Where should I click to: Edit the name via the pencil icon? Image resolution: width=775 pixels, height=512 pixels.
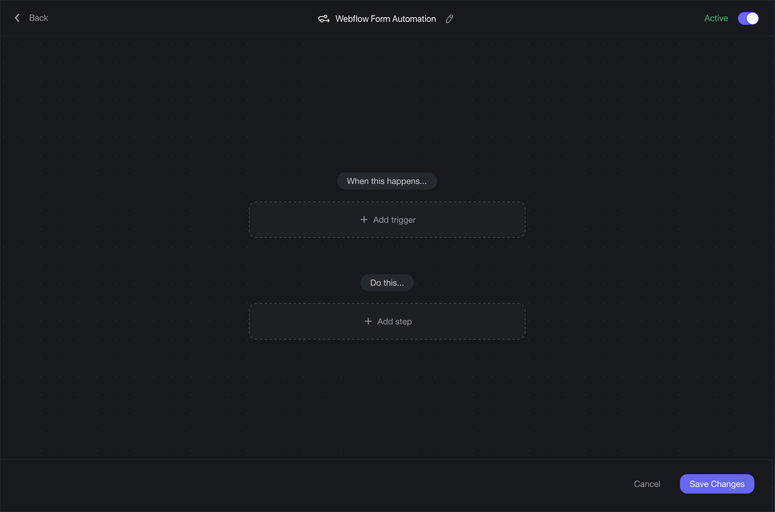(449, 19)
